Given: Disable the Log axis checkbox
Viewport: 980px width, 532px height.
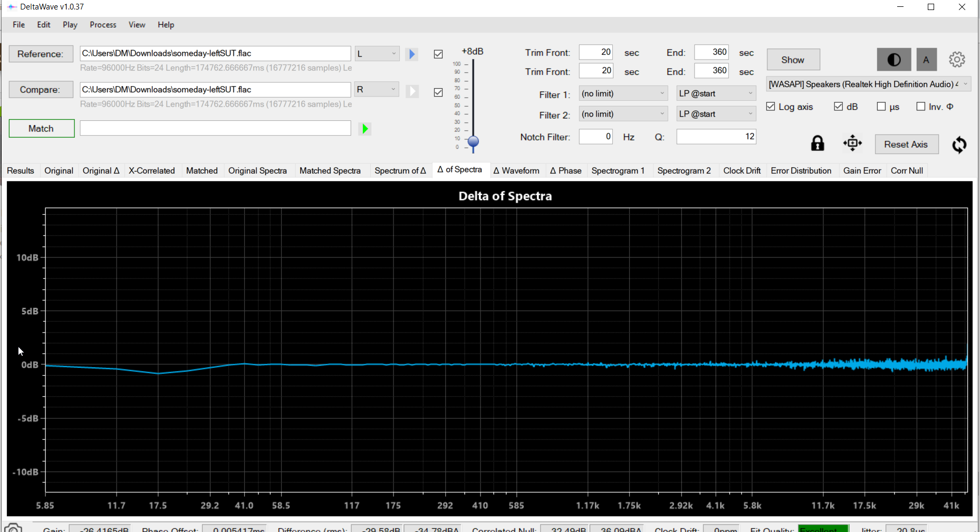Looking at the screenshot, I should click(x=771, y=107).
